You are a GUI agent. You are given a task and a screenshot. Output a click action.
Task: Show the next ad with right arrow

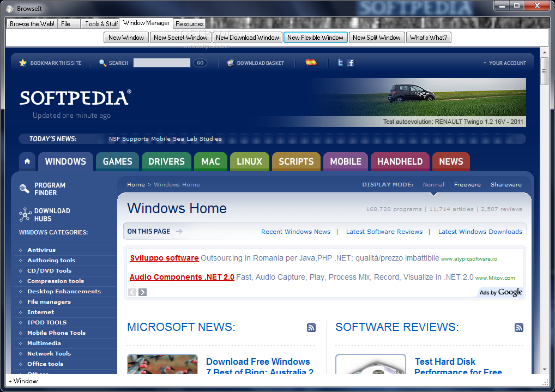[142, 292]
